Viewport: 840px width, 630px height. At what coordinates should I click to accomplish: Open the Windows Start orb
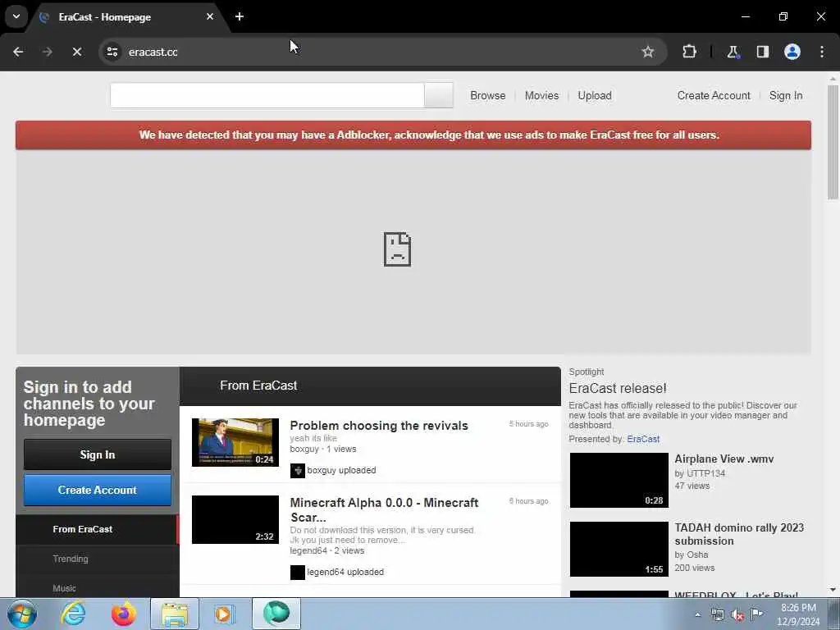[x=22, y=614]
